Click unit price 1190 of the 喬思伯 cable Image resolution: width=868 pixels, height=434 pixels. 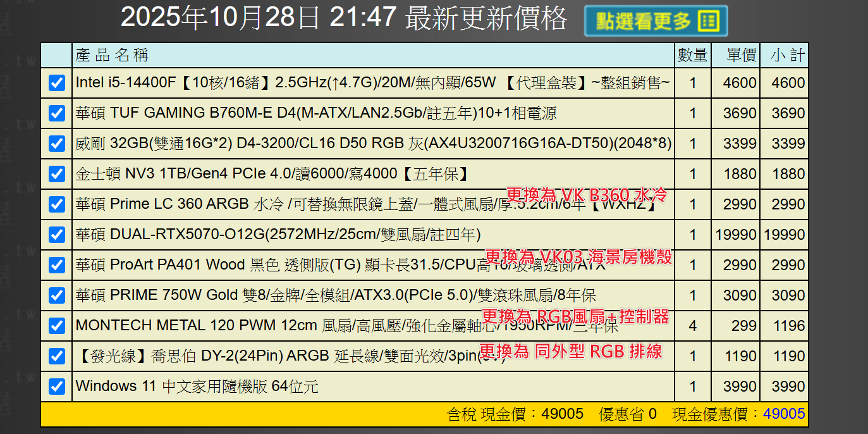point(740,356)
